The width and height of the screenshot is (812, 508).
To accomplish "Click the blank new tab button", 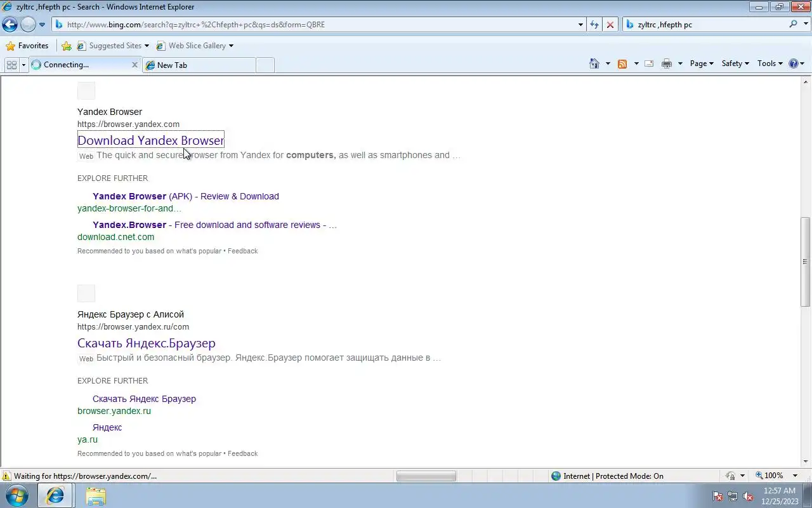I will 265,65.
